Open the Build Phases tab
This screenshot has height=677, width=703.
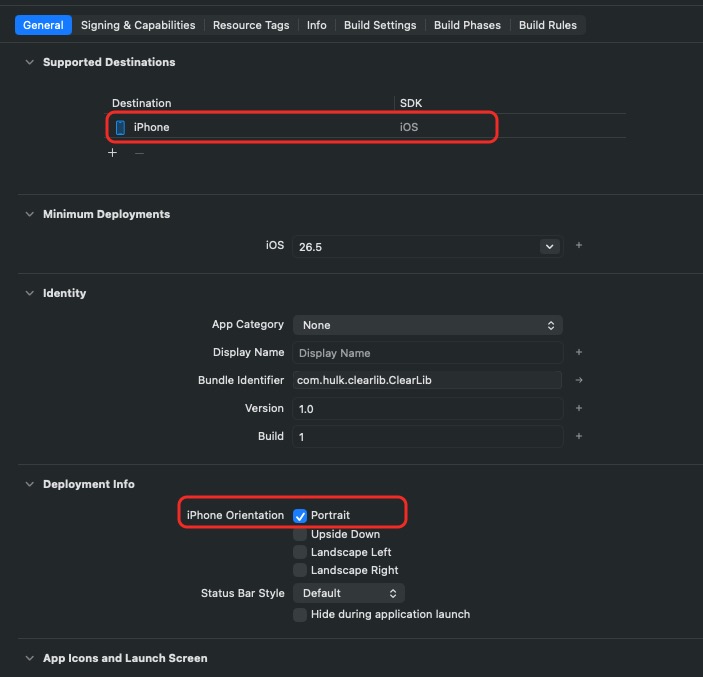pos(467,25)
